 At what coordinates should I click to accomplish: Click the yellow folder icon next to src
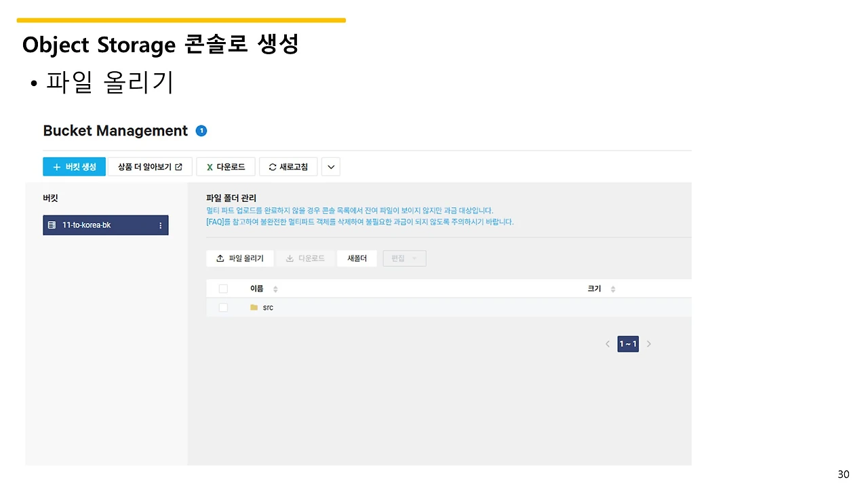pyautogui.click(x=252, y=307)
